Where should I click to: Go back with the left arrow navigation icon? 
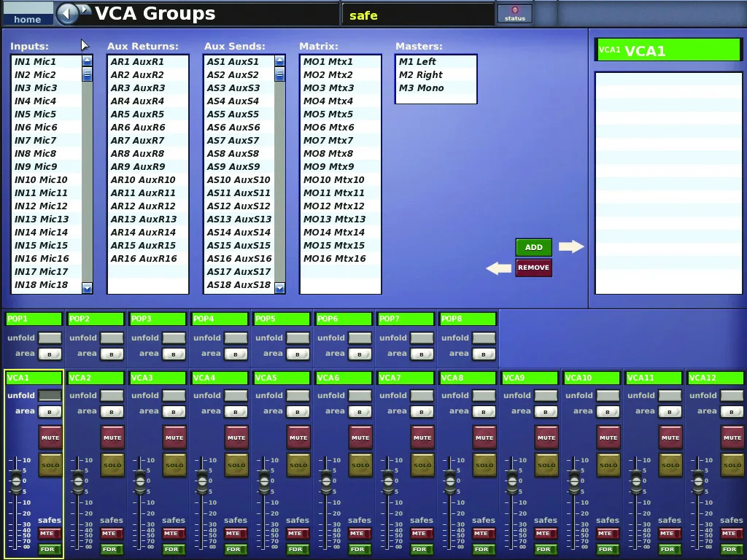[67, 13]
